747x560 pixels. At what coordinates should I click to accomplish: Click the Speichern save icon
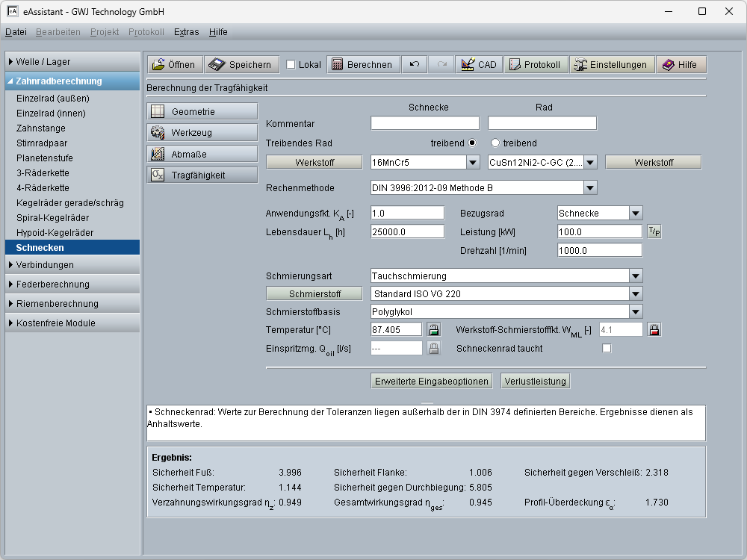[x=217, y=65]
